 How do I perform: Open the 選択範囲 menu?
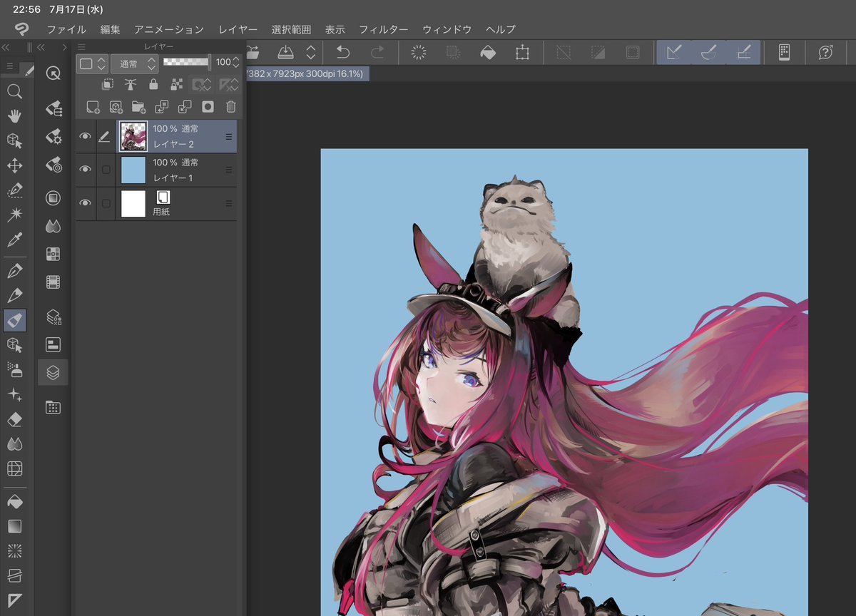[x=291, y=29]
